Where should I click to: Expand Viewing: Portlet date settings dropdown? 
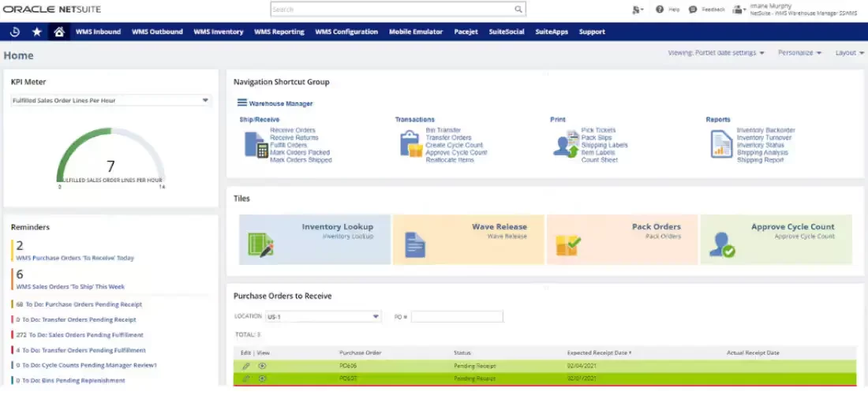coord(716,53)
